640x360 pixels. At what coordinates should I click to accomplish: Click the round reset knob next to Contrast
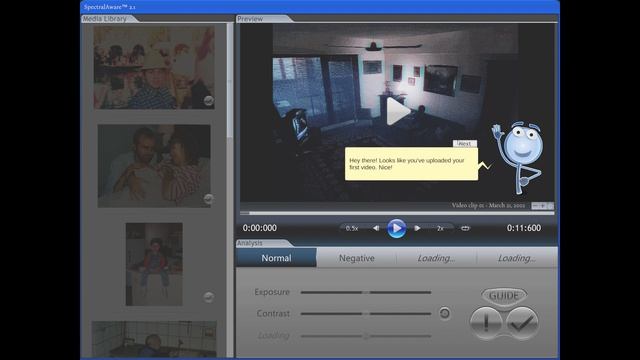point(444,313)
